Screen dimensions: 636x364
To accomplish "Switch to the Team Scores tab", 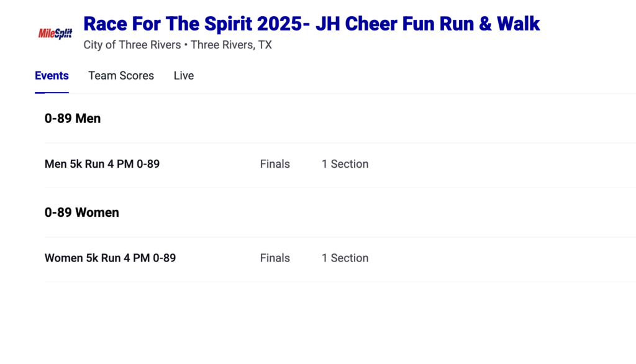I will tap(121, 76).
